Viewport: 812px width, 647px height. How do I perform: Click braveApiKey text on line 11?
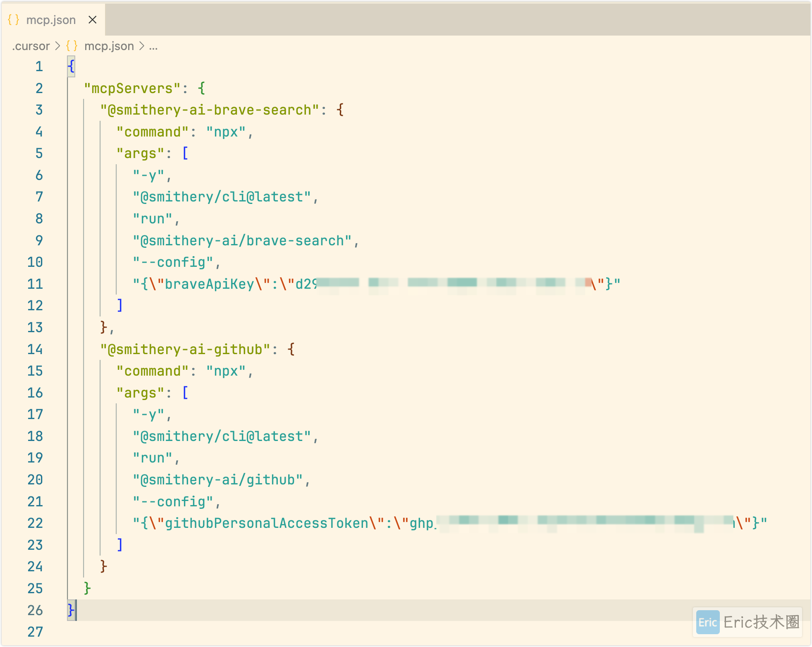[x=209, y=284]
